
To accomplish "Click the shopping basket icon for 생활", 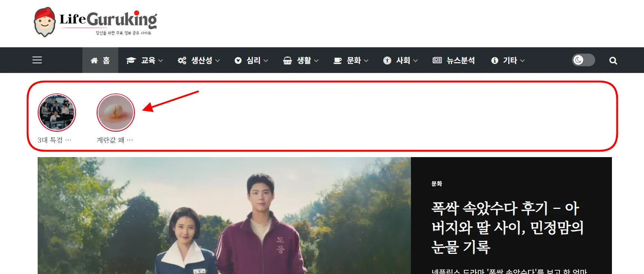I will pos(288,60).
